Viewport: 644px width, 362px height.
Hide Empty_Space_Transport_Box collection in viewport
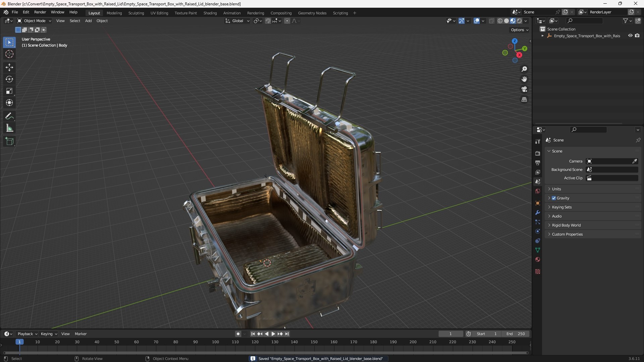(630, 36)
